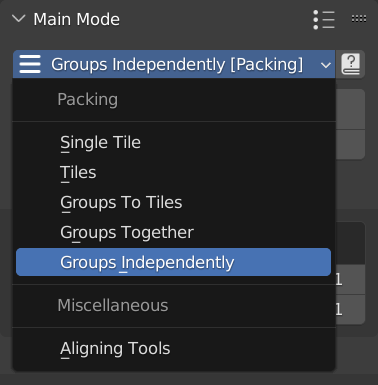Open the question-mark help book icon
This screenshot has height=385, width=378.
pos(351,64)
